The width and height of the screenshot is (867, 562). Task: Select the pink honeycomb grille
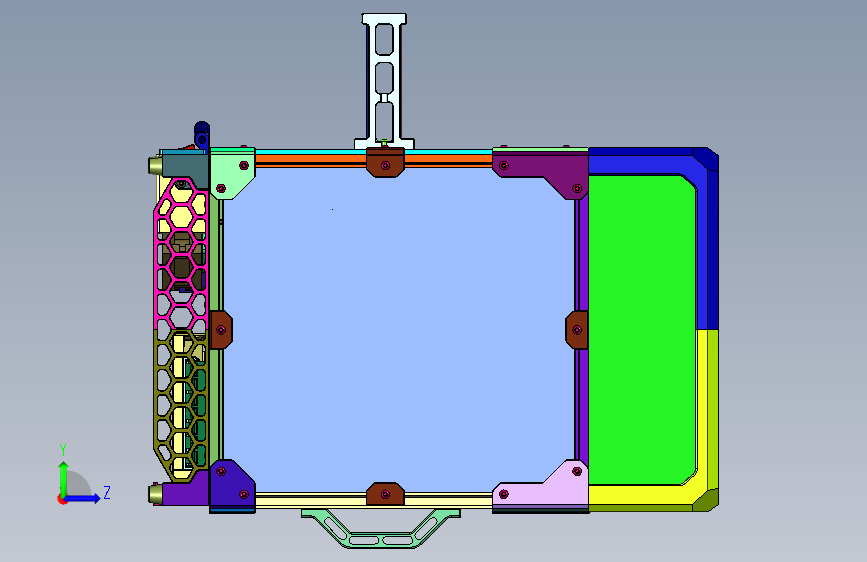coord(182,254)
